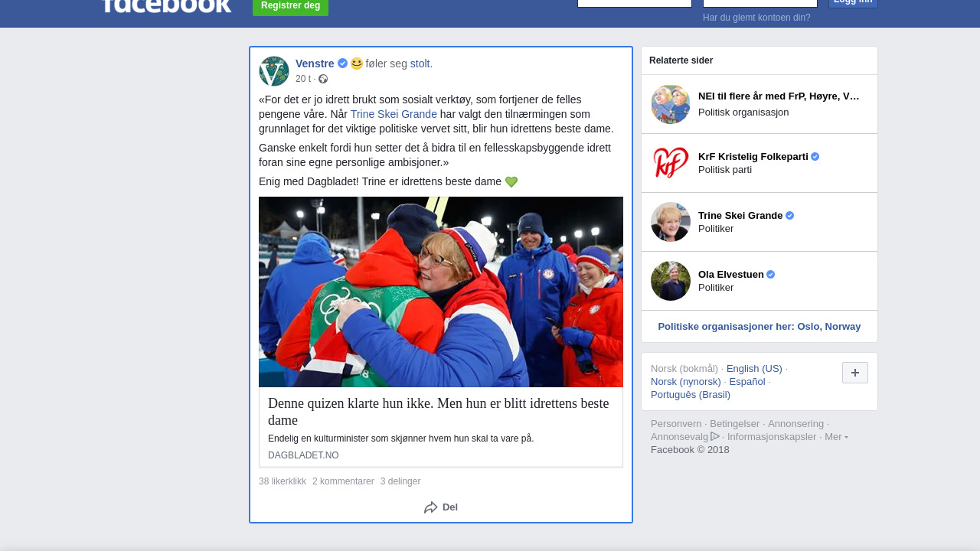Open the Venstre page name link
The width and height of the screenshot is (980, 551).
click(x=315, y=64)
